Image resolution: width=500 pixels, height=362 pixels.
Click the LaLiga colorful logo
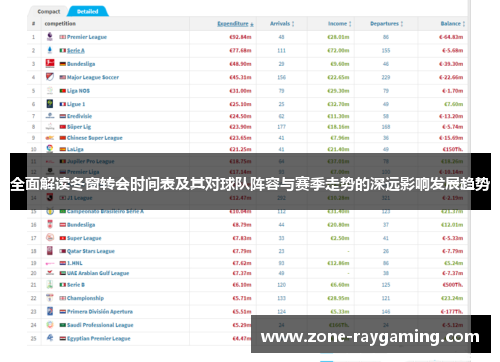50,149
